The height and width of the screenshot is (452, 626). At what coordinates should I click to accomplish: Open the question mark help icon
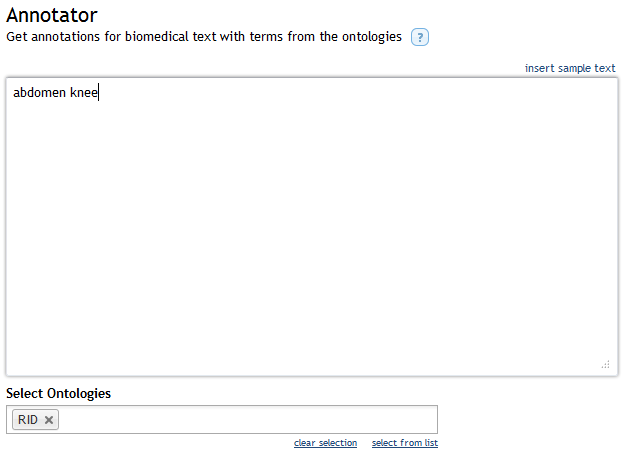(x=420, y=38)
